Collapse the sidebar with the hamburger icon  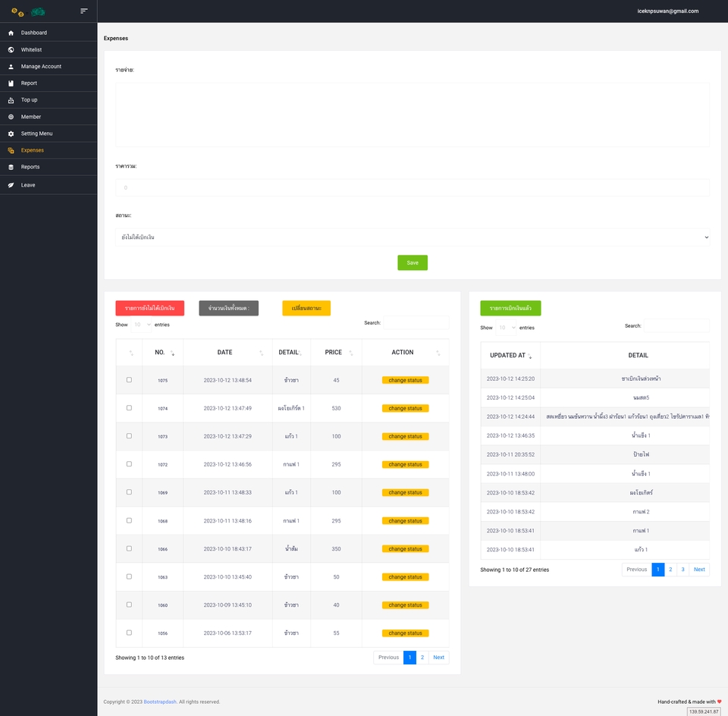pyautogui.click(x=84, y=11)
